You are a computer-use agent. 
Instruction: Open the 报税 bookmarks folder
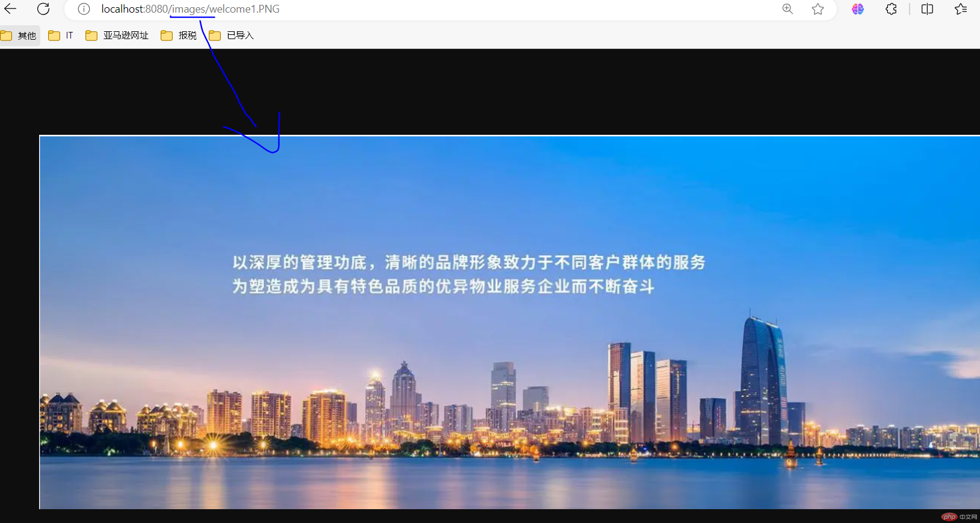pos(179,36)
